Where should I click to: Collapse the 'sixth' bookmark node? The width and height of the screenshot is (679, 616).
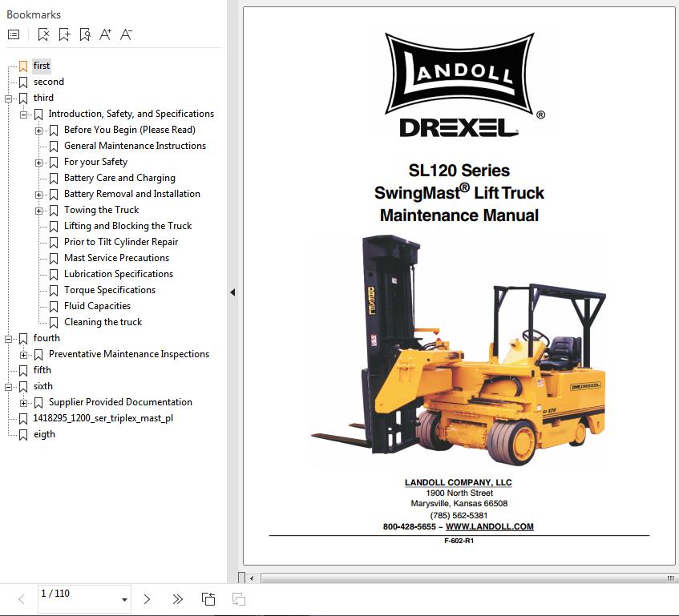[x=8, y=387]
